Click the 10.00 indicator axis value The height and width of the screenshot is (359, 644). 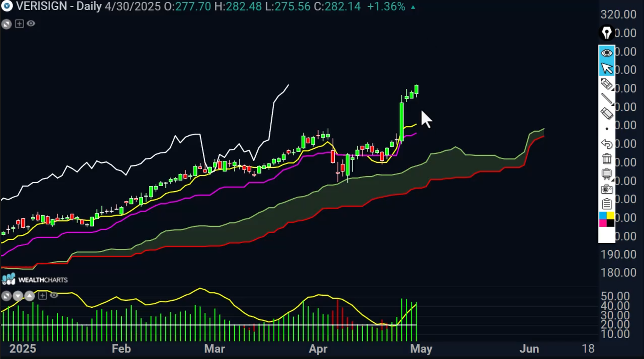(615, 334)
